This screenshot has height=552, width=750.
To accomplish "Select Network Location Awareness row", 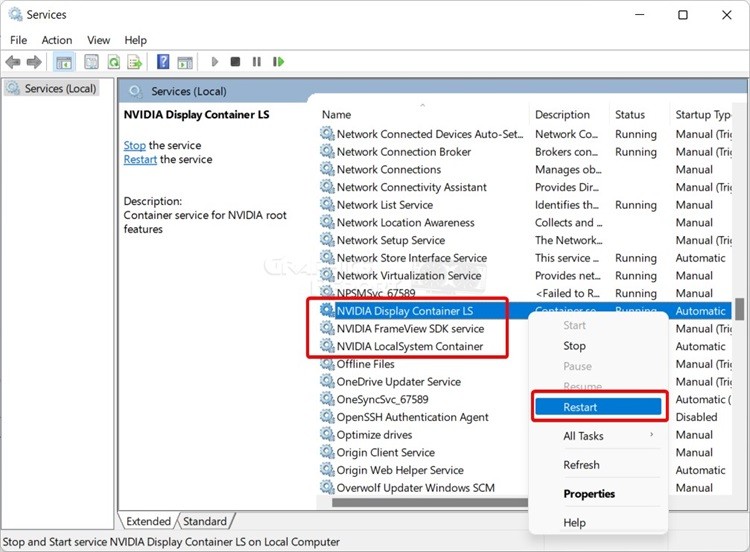I will click(x=524, y=222).
